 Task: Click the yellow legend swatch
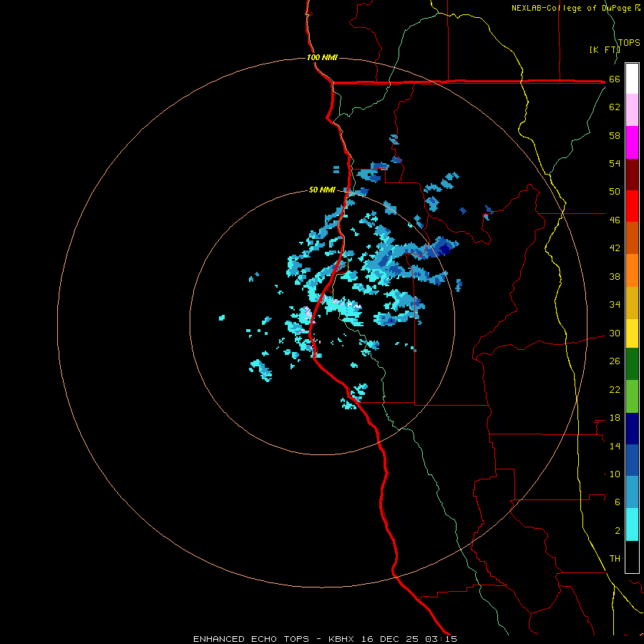632,333
